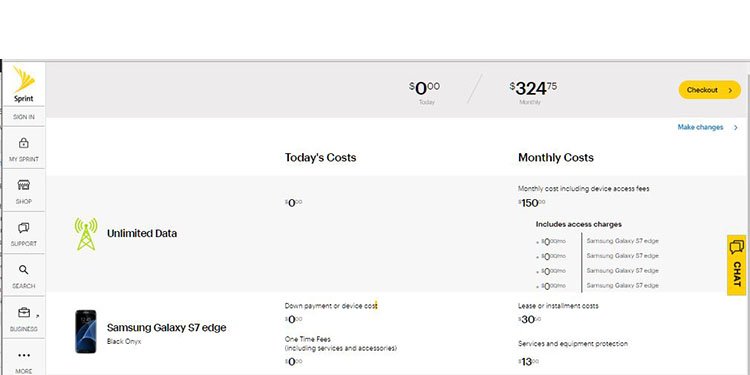Open the More ellipsis icon

tap(23, 355)
